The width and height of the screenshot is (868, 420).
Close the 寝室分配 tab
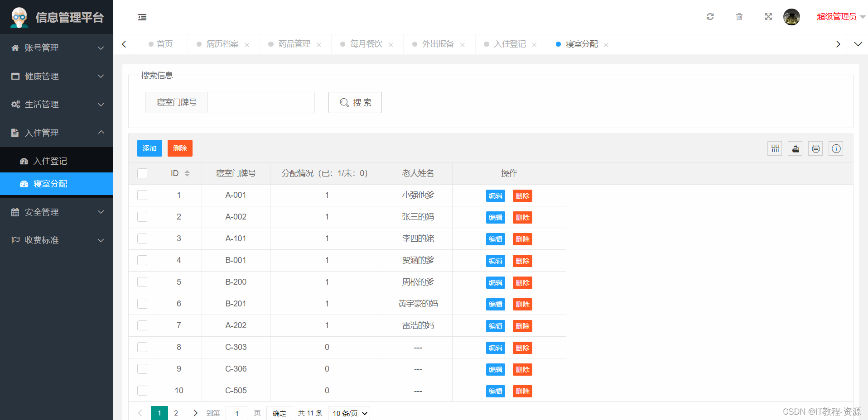606,45
